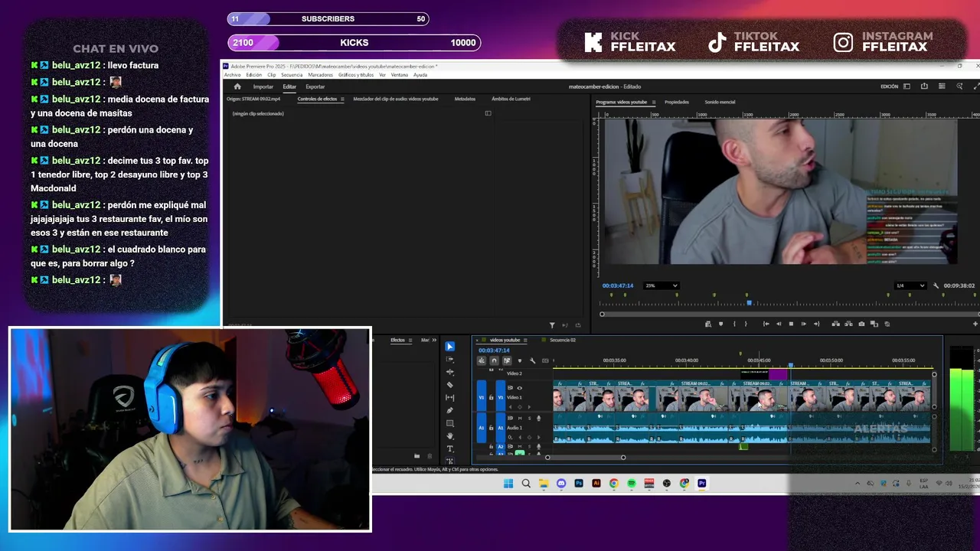Expand hidden panels chevron beside Efectos
The height and width of the screenshot is (551, 980).
click(x=434, y=340)
